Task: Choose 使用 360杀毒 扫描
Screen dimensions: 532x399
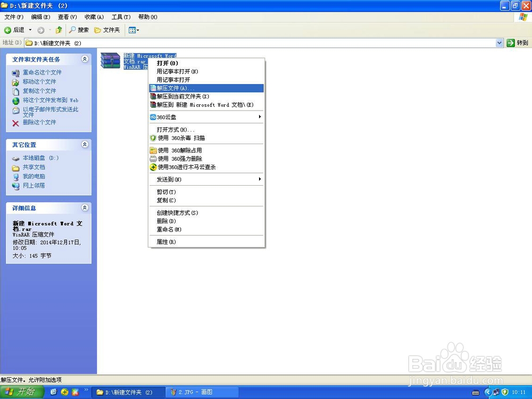Action: point(206,138)
